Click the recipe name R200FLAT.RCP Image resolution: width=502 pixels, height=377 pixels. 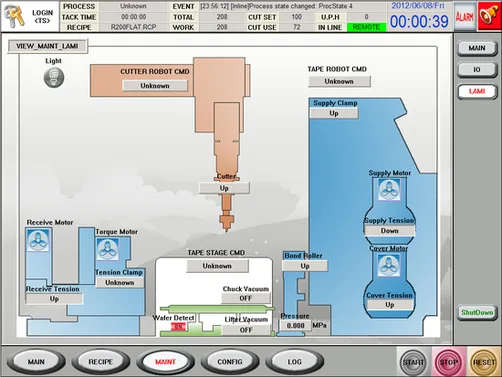(x=133, y=27)
